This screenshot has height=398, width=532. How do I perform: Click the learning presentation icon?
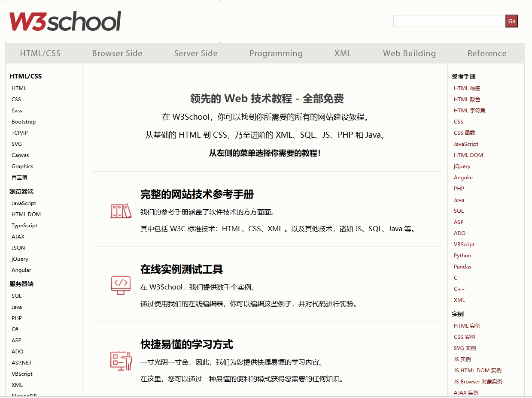[x=120, y=361]
